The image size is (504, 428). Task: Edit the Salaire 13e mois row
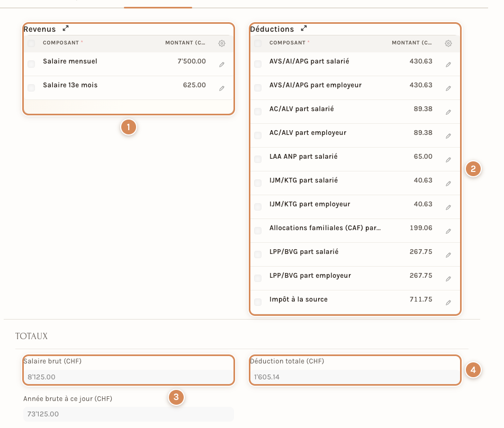[222, 88]
